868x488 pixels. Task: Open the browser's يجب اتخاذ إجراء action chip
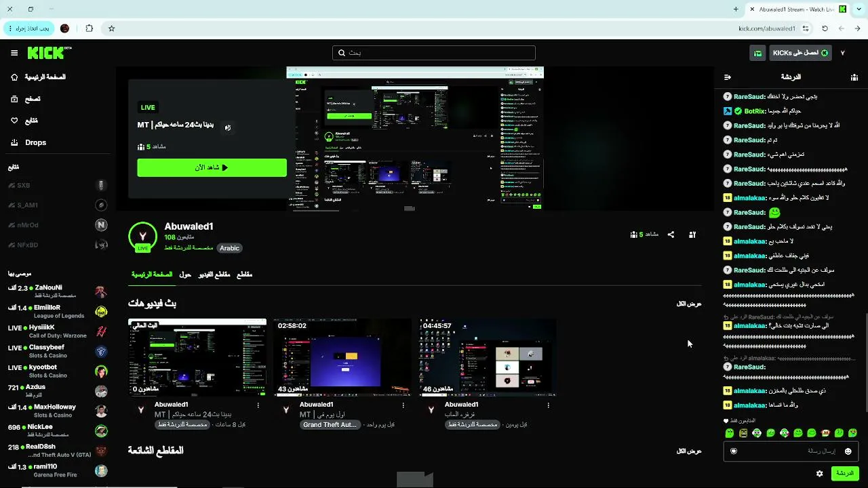click(28, 28)
